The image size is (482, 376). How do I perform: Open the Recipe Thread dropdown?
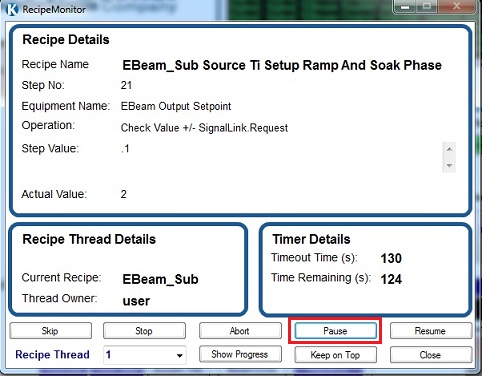pos(145,355)
